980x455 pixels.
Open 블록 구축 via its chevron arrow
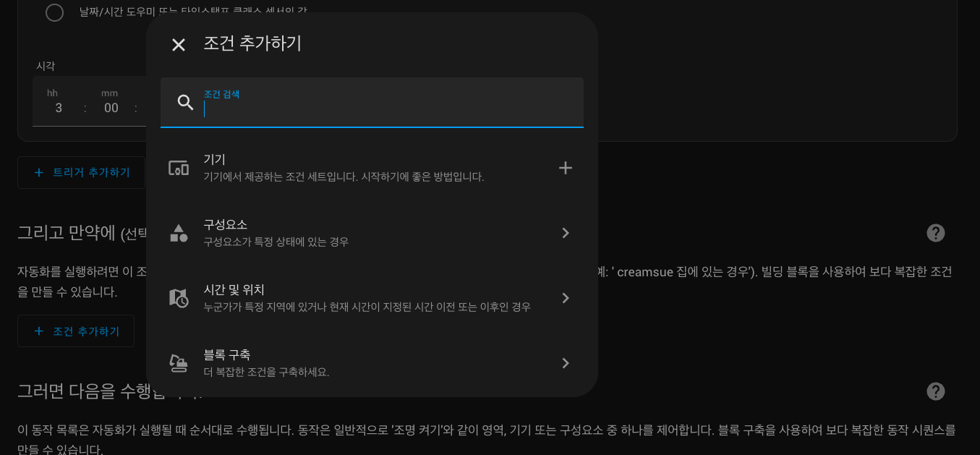pyautogui.click(x=566, y=363)
